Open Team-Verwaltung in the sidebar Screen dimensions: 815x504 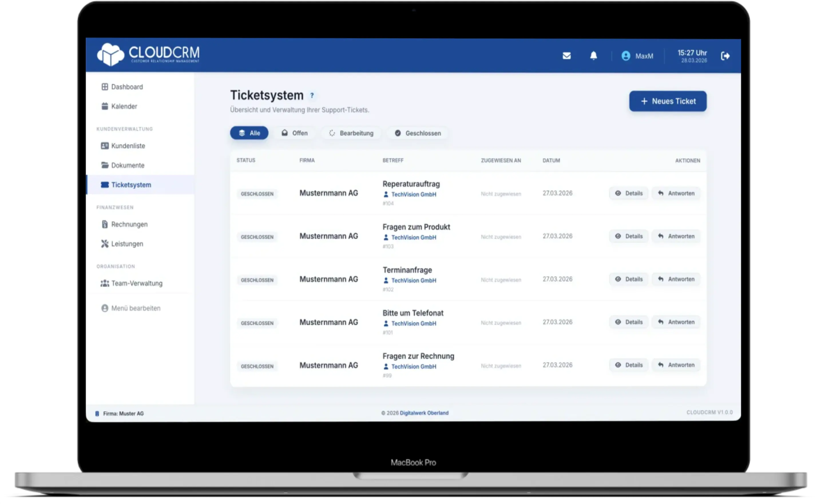pyautogui.click(x=140, y=283)
